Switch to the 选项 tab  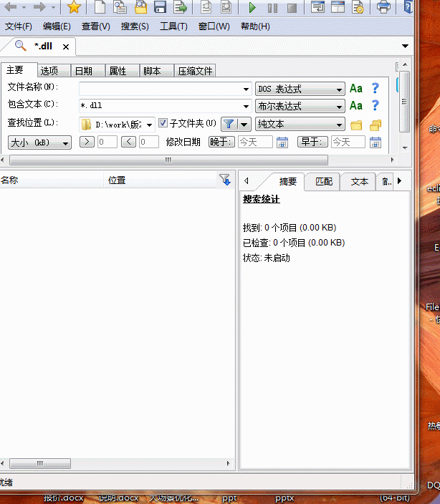(x=54, y=71)
